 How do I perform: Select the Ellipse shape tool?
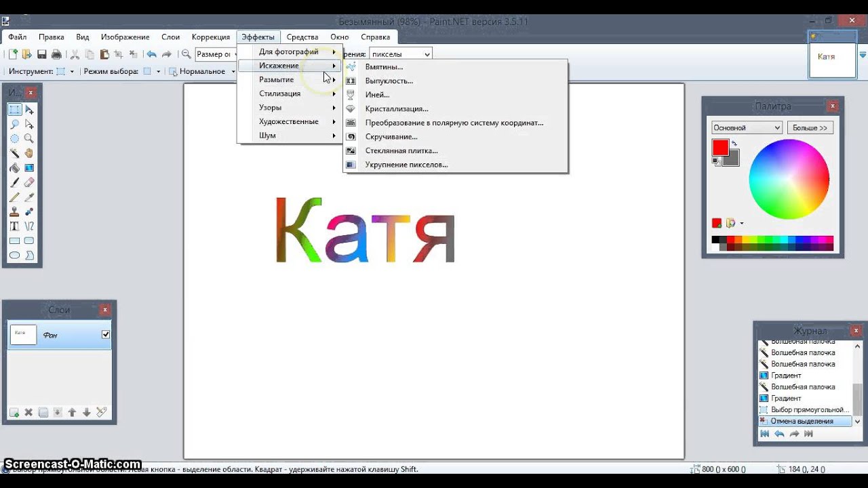[x=14, y=256]
